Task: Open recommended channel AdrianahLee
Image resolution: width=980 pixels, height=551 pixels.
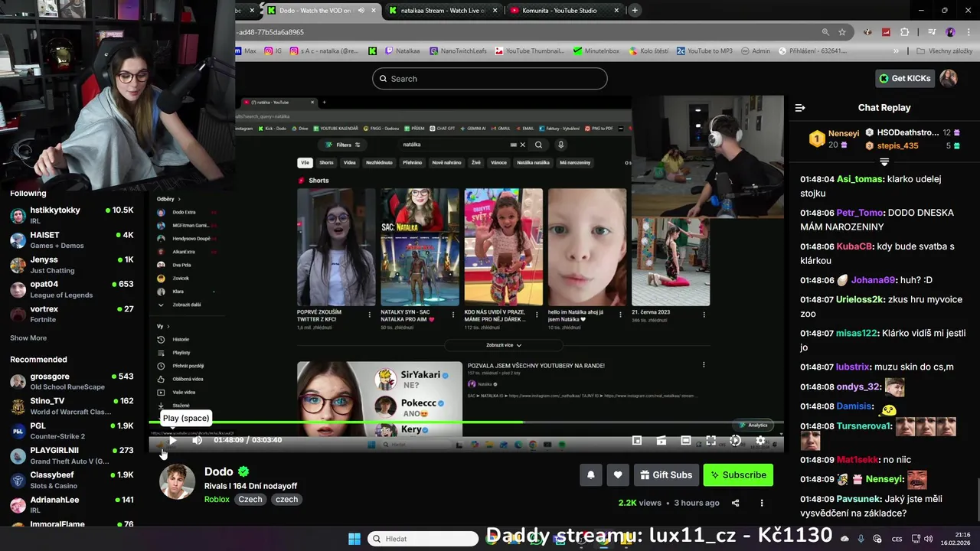Action: point(73,505)
